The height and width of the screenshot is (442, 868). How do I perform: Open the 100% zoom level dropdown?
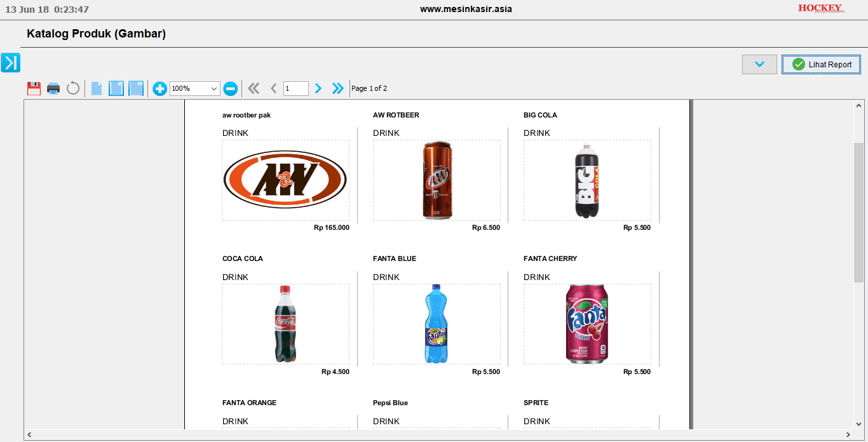[x=195, y=88]
